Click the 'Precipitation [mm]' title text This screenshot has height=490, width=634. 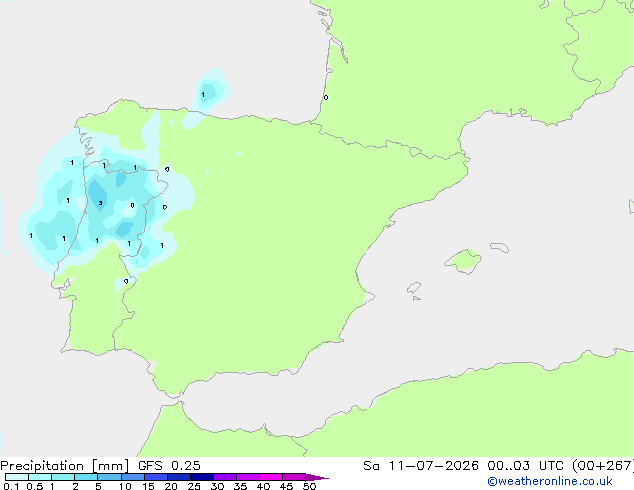pos(64,466)
